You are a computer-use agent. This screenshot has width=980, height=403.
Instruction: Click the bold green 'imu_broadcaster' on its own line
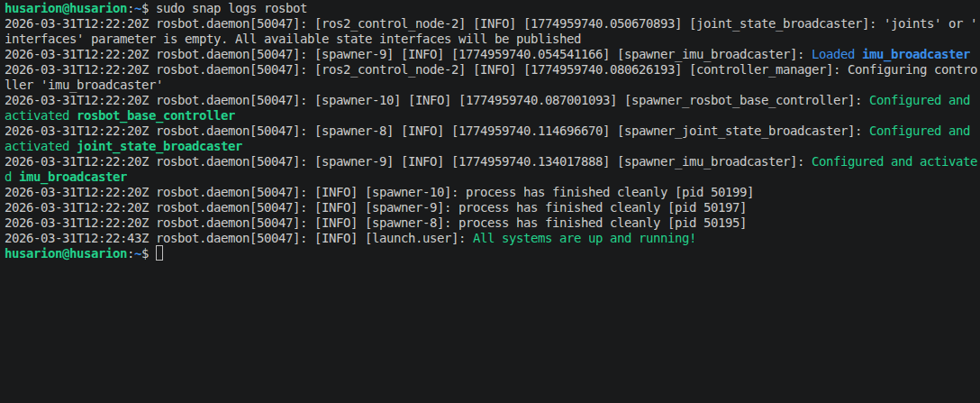coord(72,177)
